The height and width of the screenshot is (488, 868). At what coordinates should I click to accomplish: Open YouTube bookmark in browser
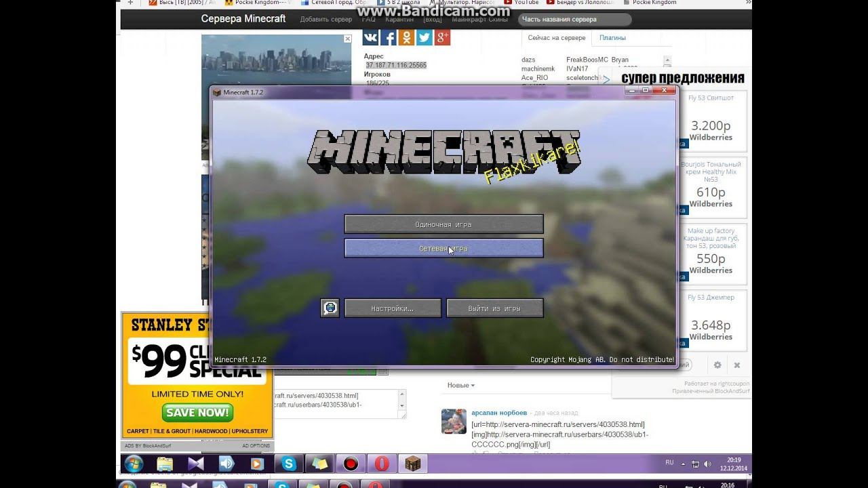click(x=522, y=3)
